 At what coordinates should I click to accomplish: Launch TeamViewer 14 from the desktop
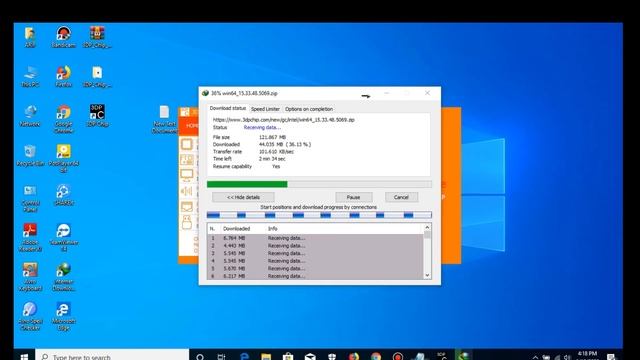click(x=63, y=238)
